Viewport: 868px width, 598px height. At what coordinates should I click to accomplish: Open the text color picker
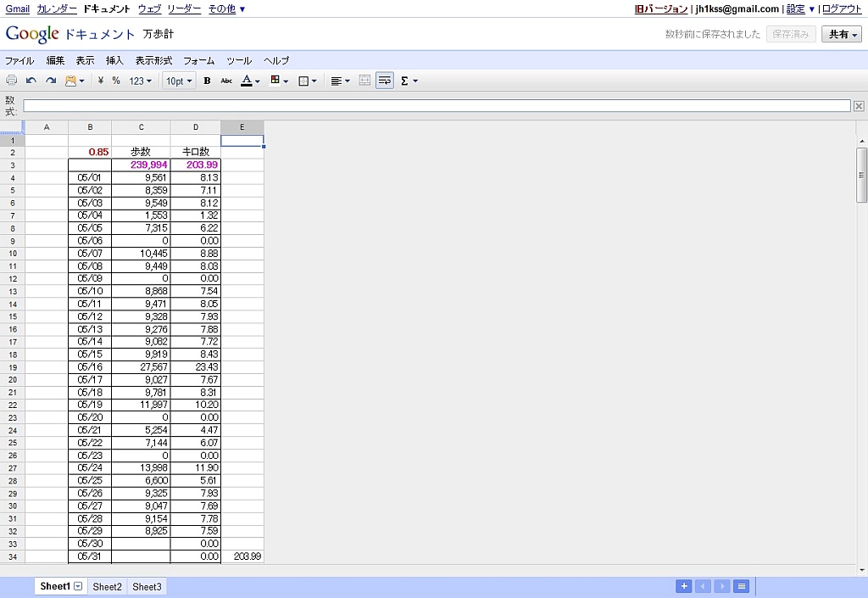pos(251,81)
